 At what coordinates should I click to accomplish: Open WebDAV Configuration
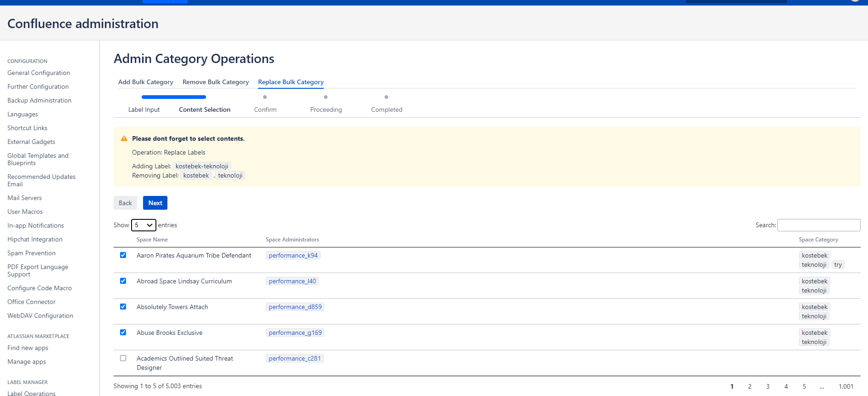40,316
